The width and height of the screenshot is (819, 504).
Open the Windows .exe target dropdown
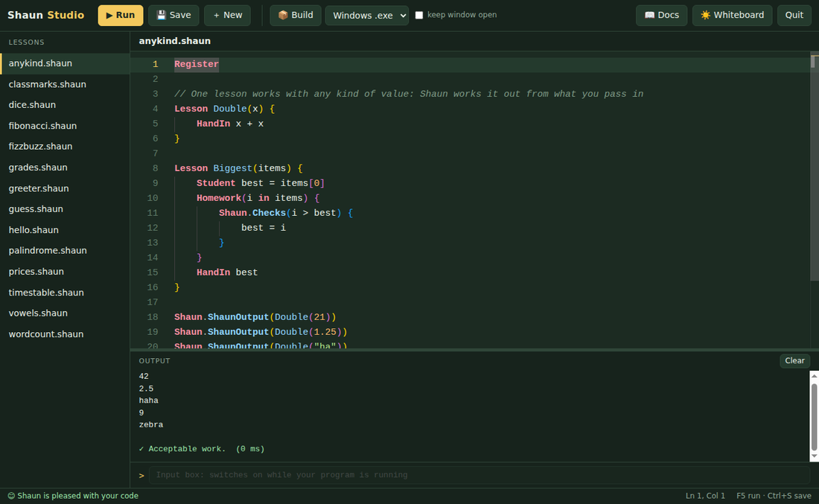[366, 16]
